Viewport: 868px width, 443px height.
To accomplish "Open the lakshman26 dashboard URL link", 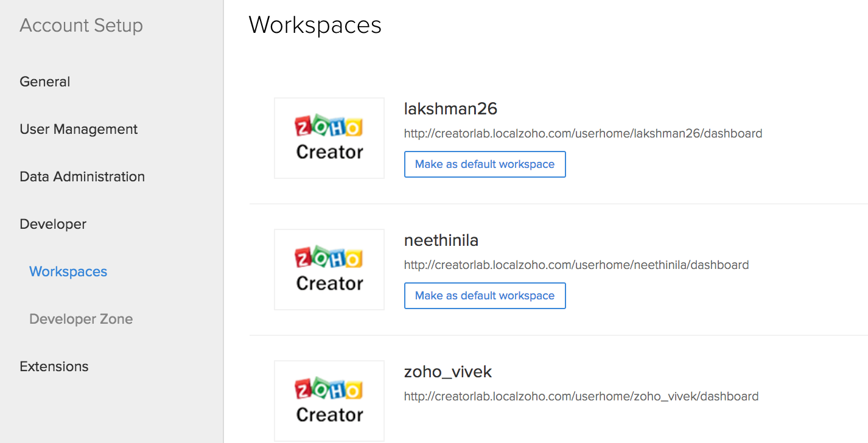I will tap(583, 133).
